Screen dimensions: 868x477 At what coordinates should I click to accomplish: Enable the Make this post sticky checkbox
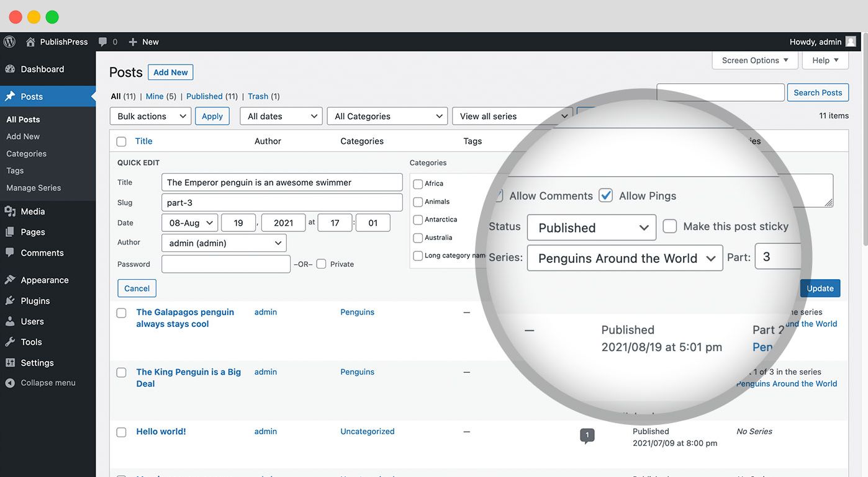click(x=669, y=226)
